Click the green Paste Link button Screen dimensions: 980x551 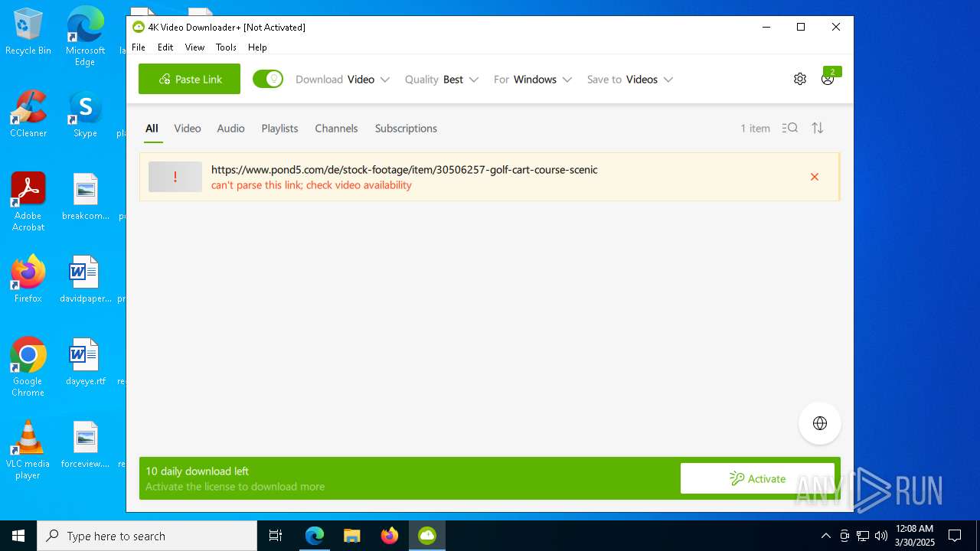189,79
